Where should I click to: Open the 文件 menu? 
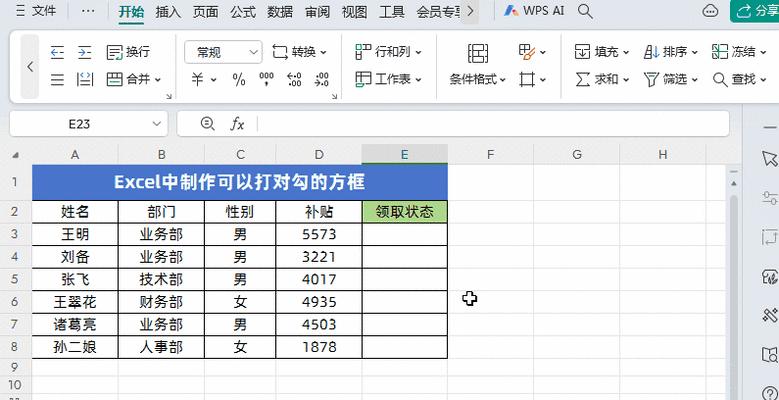(x=36, y=11)
